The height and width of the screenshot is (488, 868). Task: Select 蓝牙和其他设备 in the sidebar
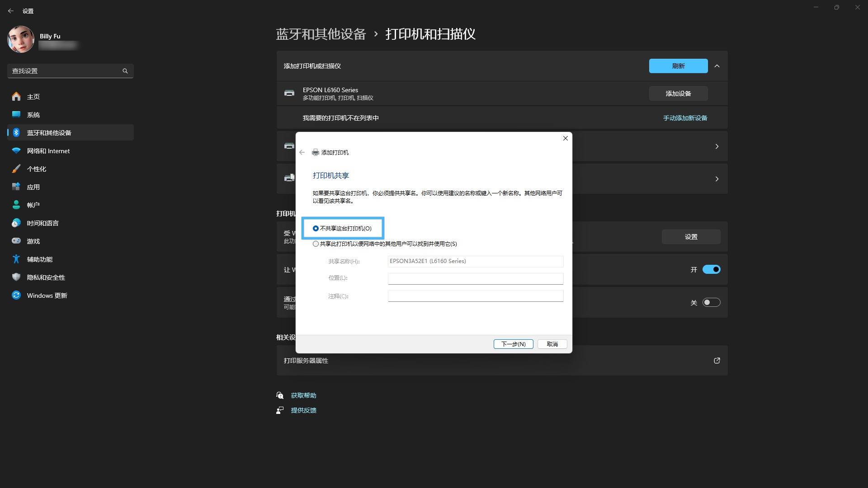click(x=71, y=133)
